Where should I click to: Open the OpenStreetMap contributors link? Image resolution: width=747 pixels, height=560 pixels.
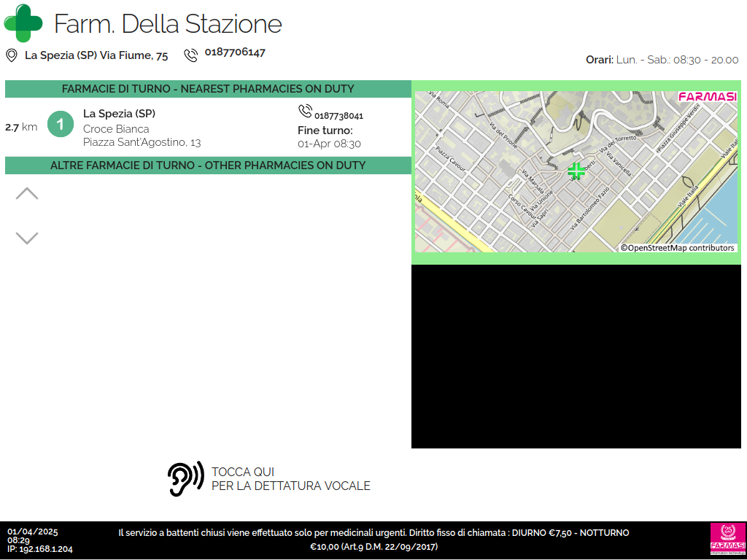678,248
